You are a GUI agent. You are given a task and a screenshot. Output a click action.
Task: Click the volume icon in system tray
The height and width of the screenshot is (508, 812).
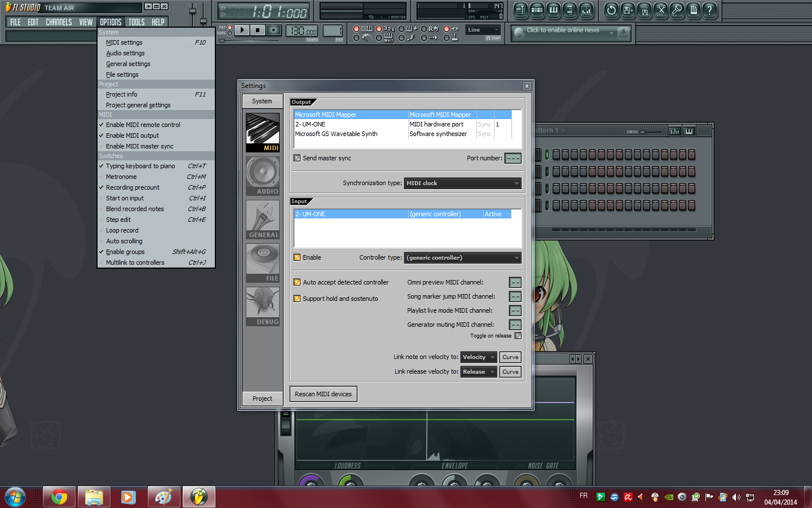(736, 497)
